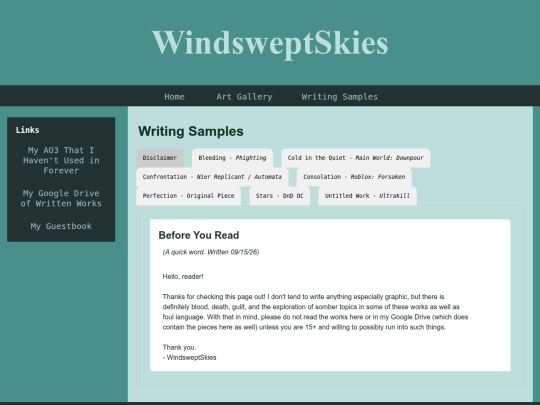The image size is (540, 405).
Task: Click the 'Hello, reader!' greeting
Action: click(x=183, y=277)
